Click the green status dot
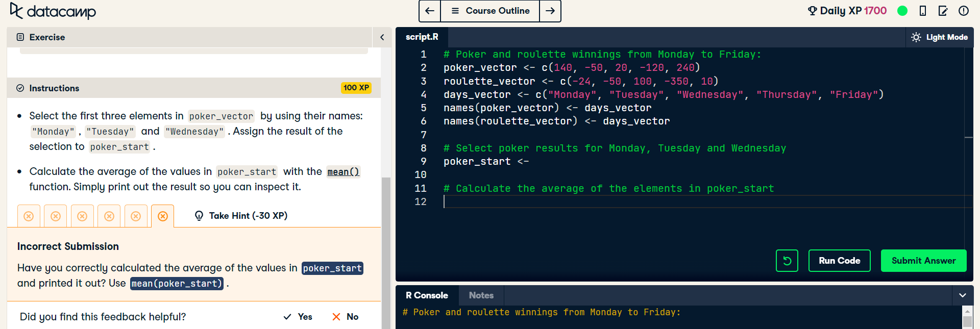This screenshot has width=980, height=329. coord(902,11)
